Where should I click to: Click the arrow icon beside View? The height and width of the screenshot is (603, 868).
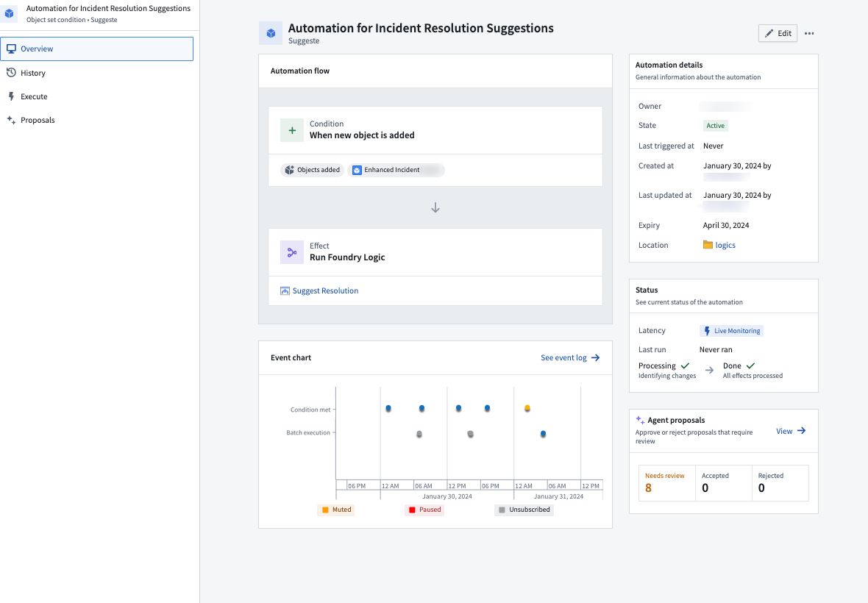coord(801,431)
